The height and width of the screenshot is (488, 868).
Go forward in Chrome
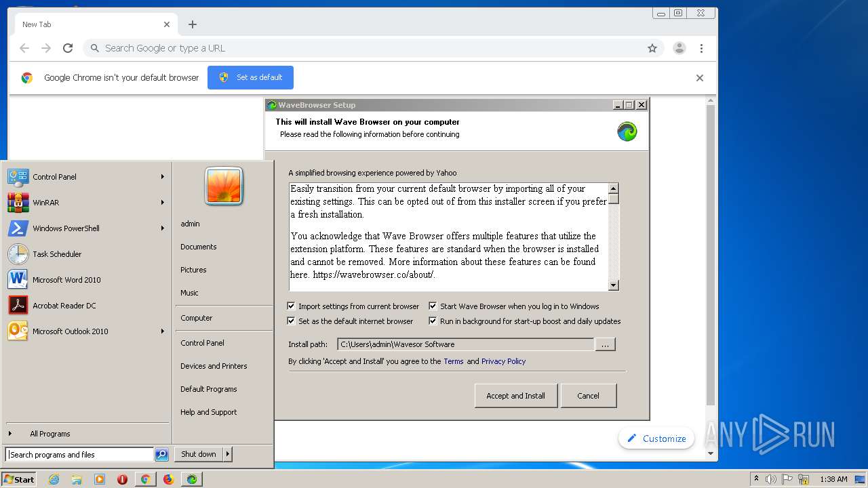click(x=46, y=48)
